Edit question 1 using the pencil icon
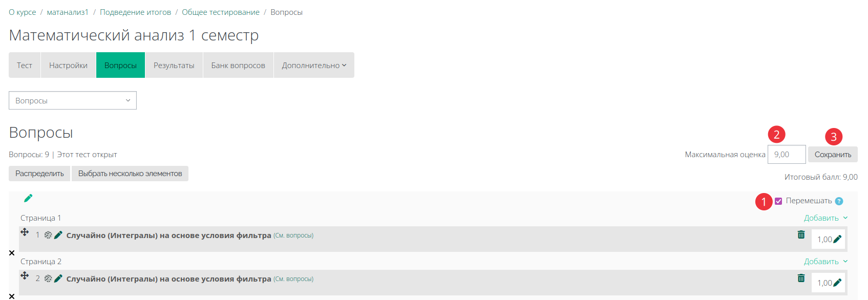Screen dimensions: 868x300 (58, 235)
